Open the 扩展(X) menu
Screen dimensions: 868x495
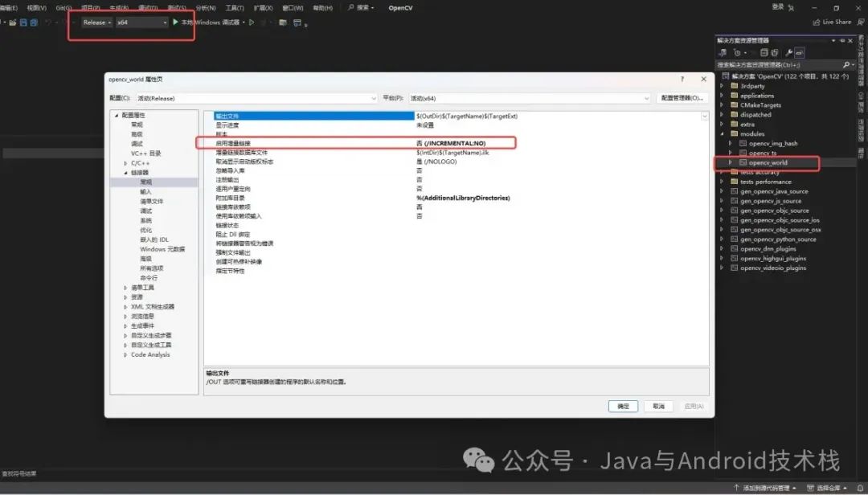click(x=263, y=8)
